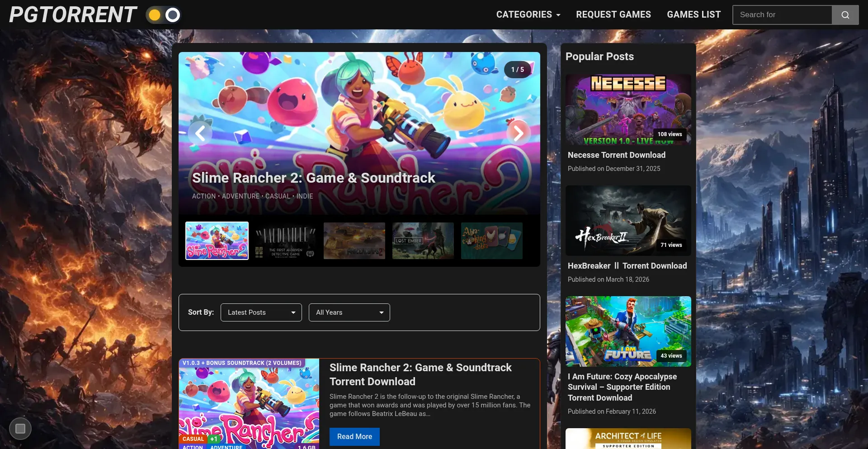Viewport: 868px width, 449px height.
Task: Open the Architect Life post thumbnail
Action: (x=628, y=439)
